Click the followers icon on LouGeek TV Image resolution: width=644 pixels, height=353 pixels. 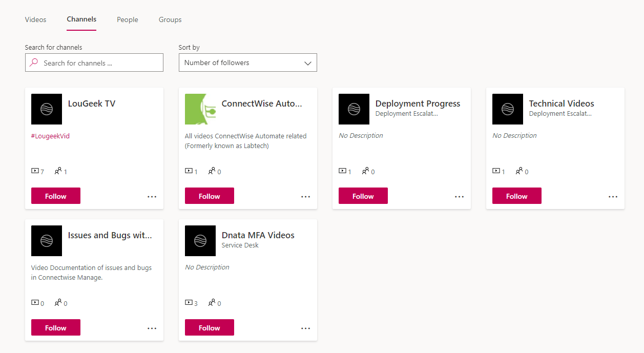click(x=58, y=171)
